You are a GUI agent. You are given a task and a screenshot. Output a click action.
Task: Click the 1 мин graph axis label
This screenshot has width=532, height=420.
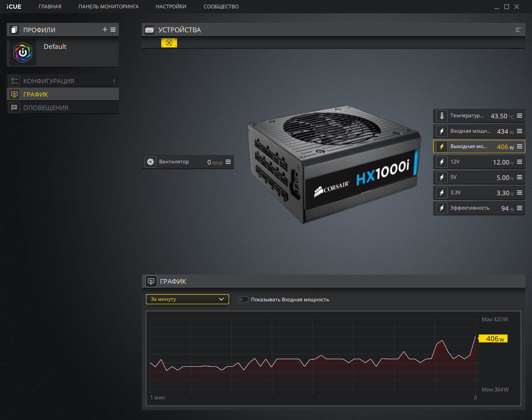click(158, 398)
